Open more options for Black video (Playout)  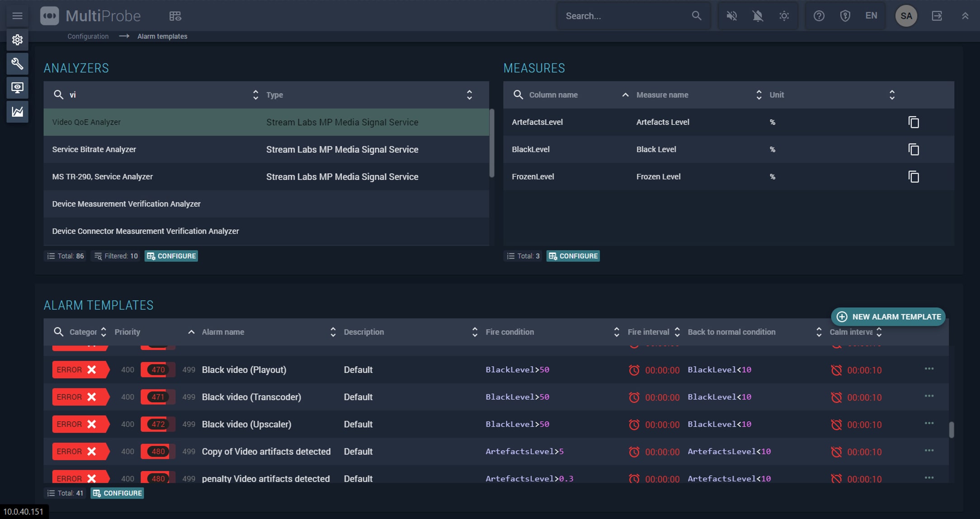click(929, 369)
